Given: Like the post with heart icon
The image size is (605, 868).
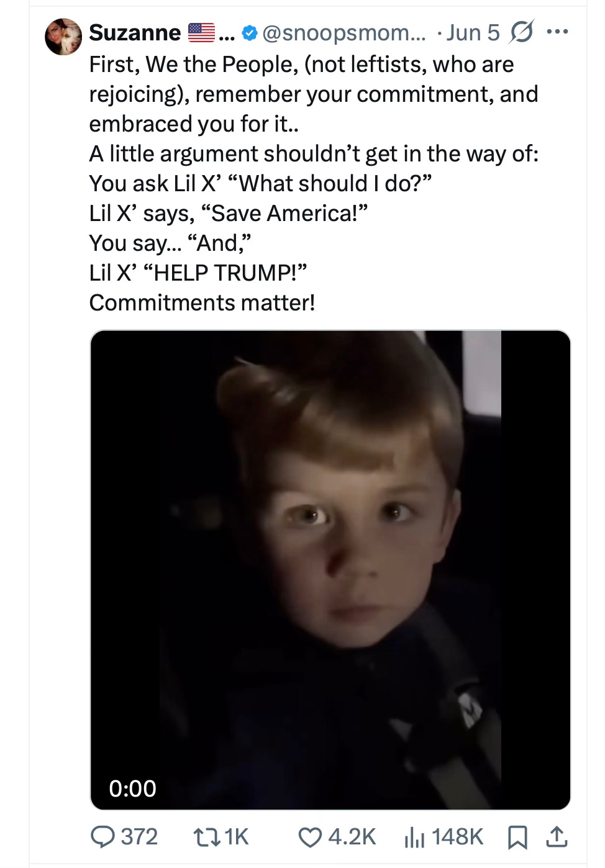Looking at the screenshot, I should pos(311,837).
